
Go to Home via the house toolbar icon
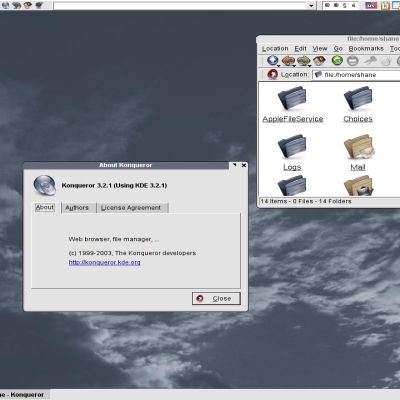pyautogui.click(x=319, y=60)
